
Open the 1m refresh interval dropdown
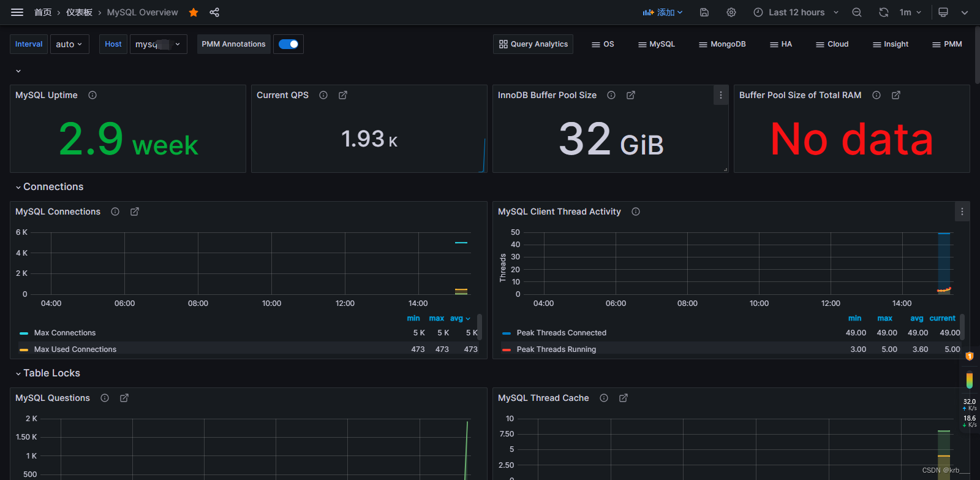tap(910, 12)
